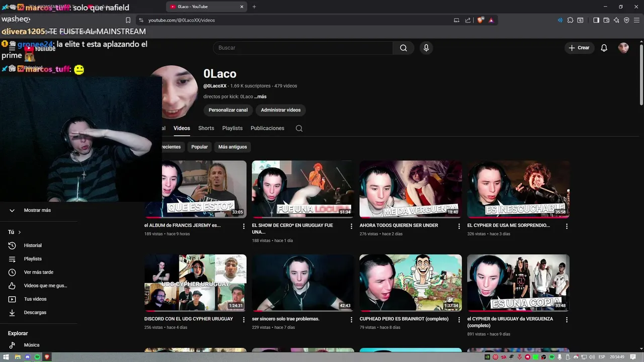Screen dimensions: 644x362
Task: Switch to the Publicaciones channel tab
Action: (x=267, y=128)
